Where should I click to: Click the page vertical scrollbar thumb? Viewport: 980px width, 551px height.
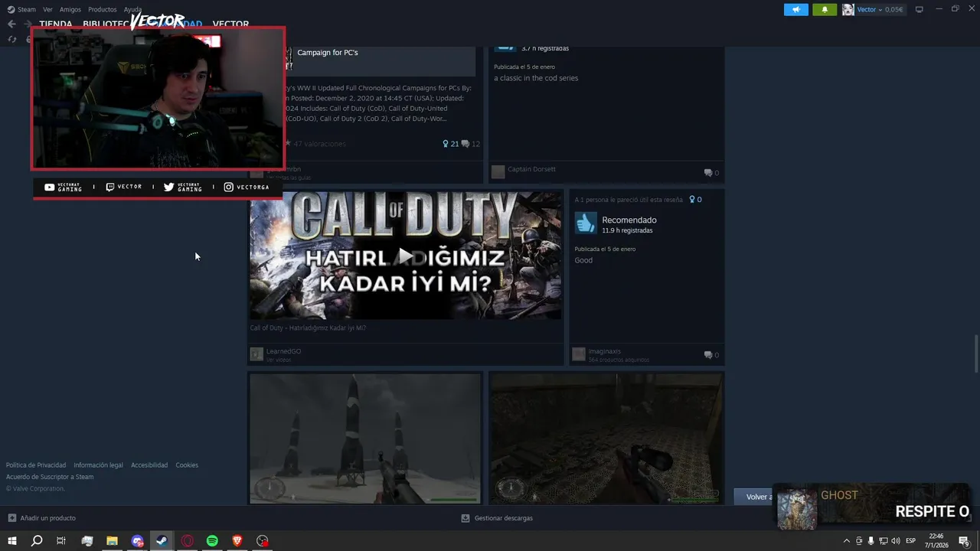(x=975, y=353)
